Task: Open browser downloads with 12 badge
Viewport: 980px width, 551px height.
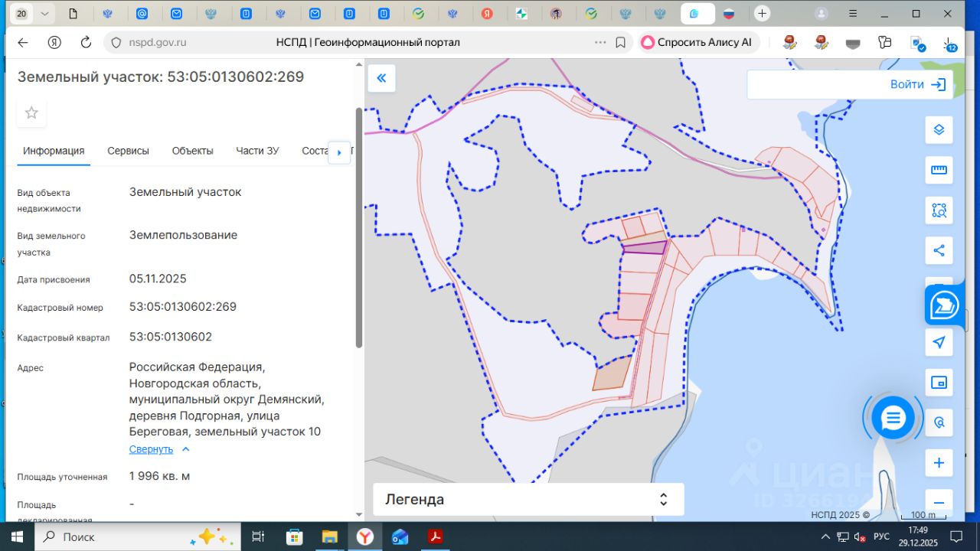Action: click(x=949, y=44)
